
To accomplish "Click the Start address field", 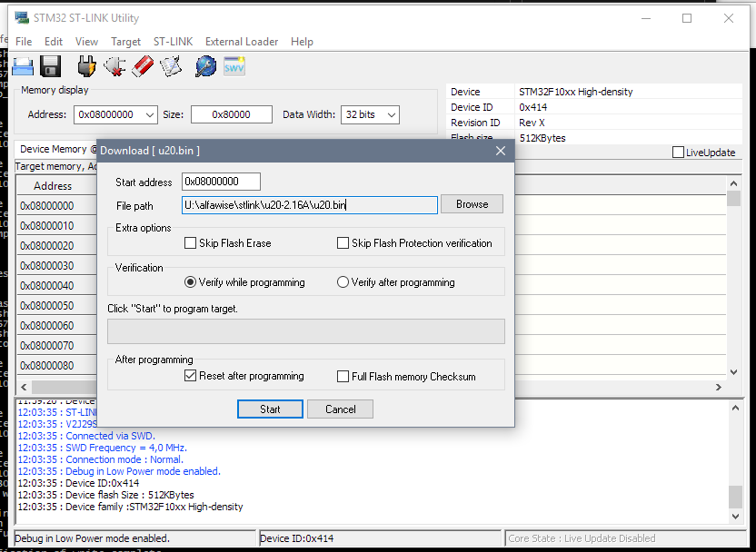I will click(x=222, y=182).
